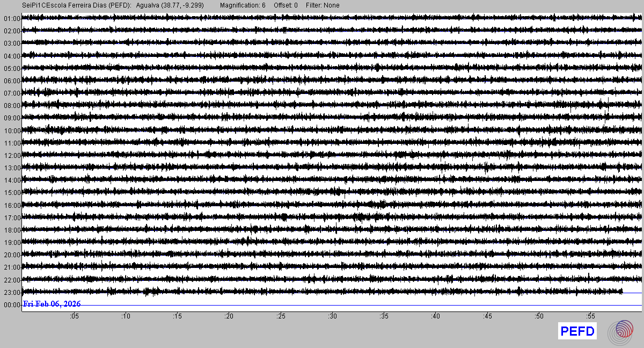Click the Fri Feb 06, 2026 date label

coord(52,304)
